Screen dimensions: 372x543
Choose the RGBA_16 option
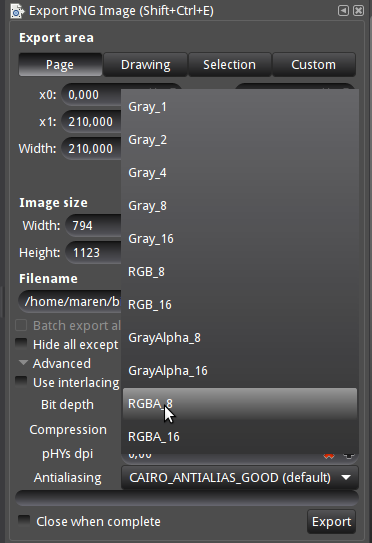pyautogui.click(x=240, y=437)
